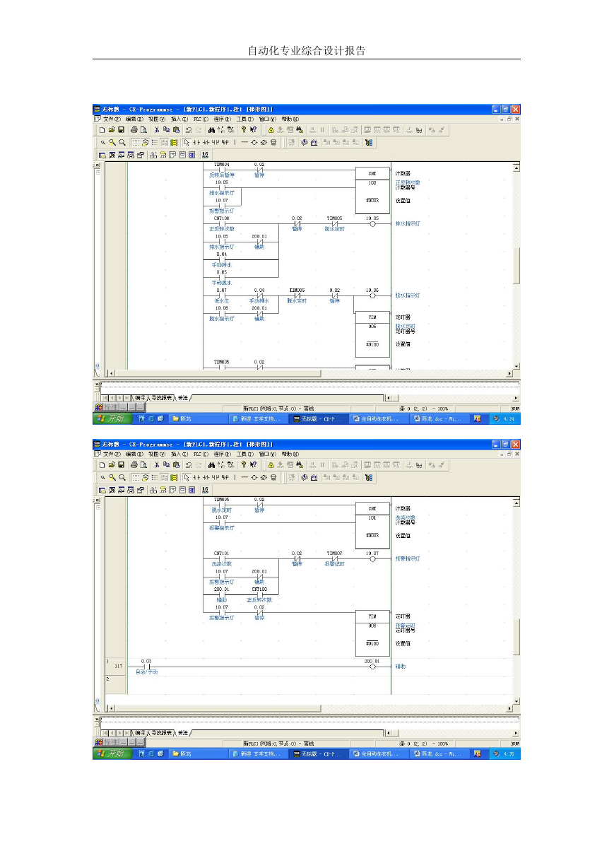Click the Cut scissors icon in upper window toolbar
The image size is (614, 868).
coord(156,130)
